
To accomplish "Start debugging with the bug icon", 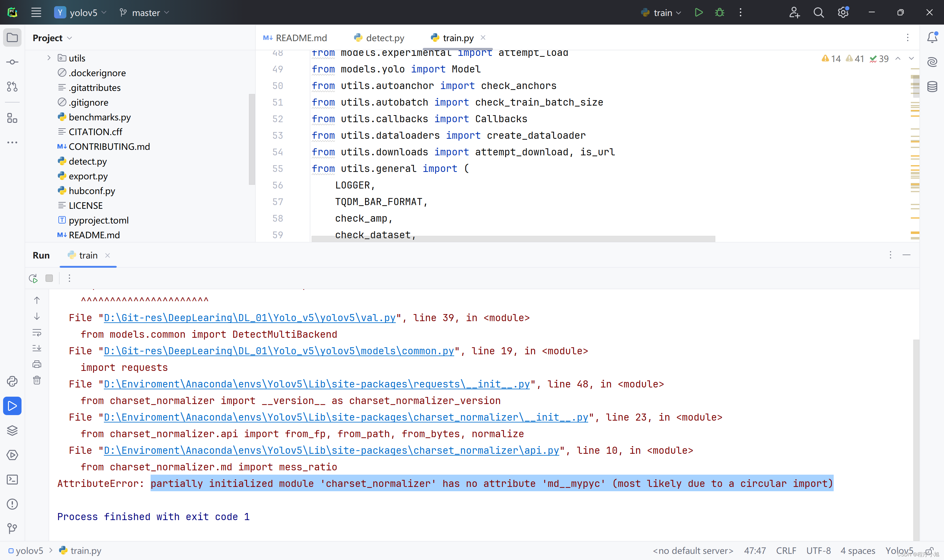I will pos(719,13).
